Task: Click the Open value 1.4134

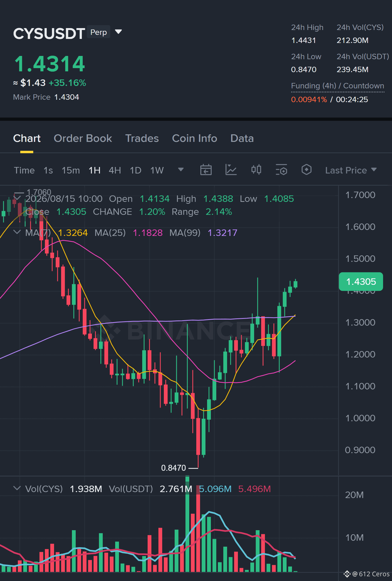Action: pyautogui.click(x=155, y=199)
